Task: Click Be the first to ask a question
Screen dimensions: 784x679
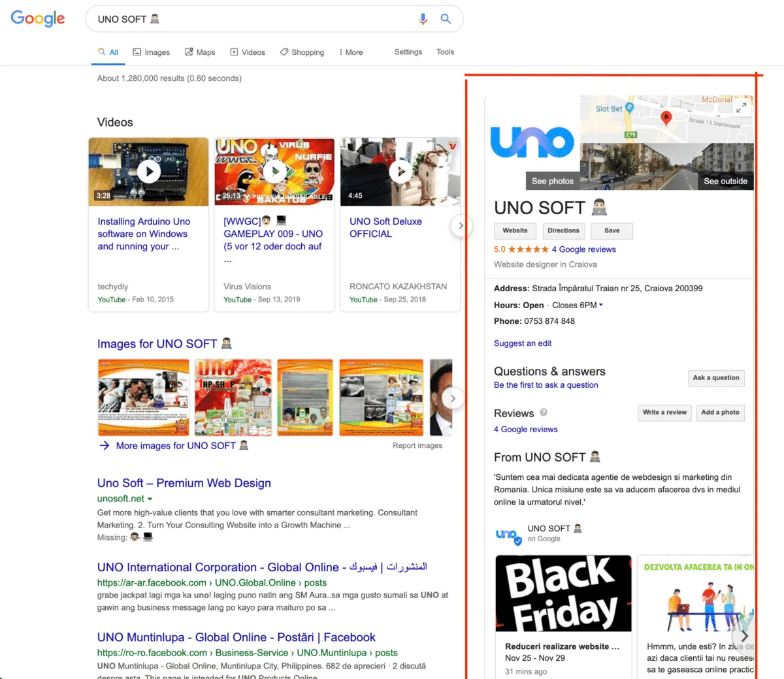Action: pos(546,385)
